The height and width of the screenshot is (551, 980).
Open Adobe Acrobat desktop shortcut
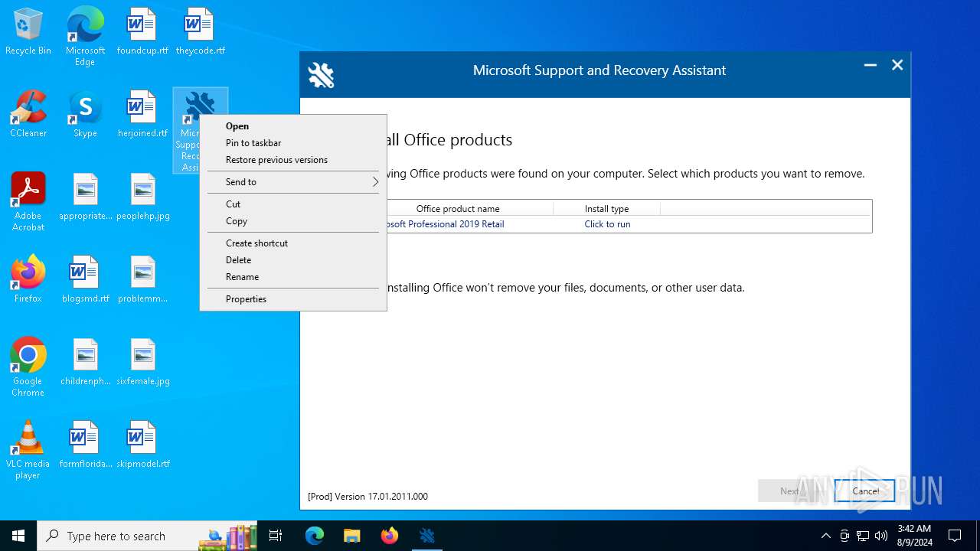point(28,202)
